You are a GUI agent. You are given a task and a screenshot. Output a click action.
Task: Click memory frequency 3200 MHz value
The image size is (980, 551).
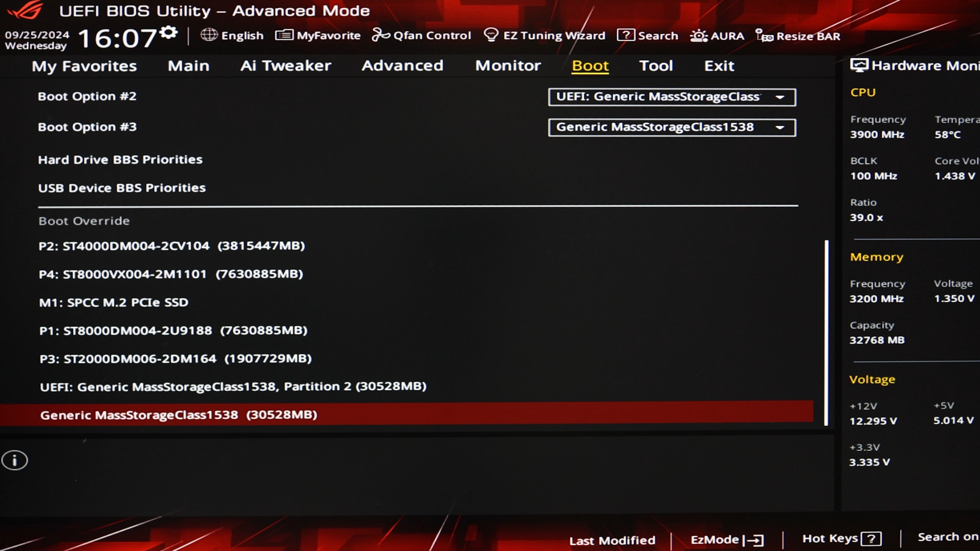(x=877, y=299)
